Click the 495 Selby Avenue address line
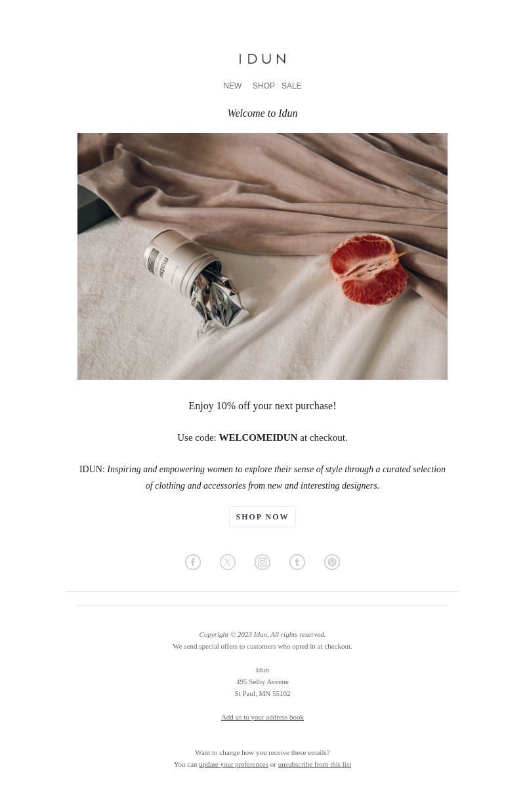Screen dimensions: 525x812 262,681
